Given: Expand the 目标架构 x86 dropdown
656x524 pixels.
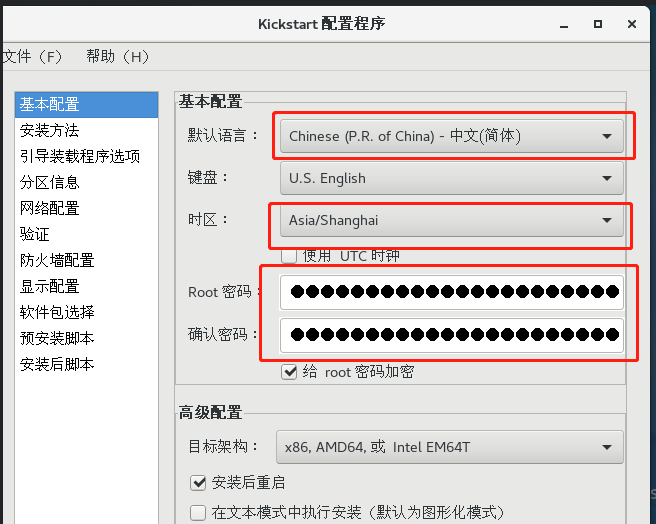Looking at the screenshot, I should click(x=450, y=447).
